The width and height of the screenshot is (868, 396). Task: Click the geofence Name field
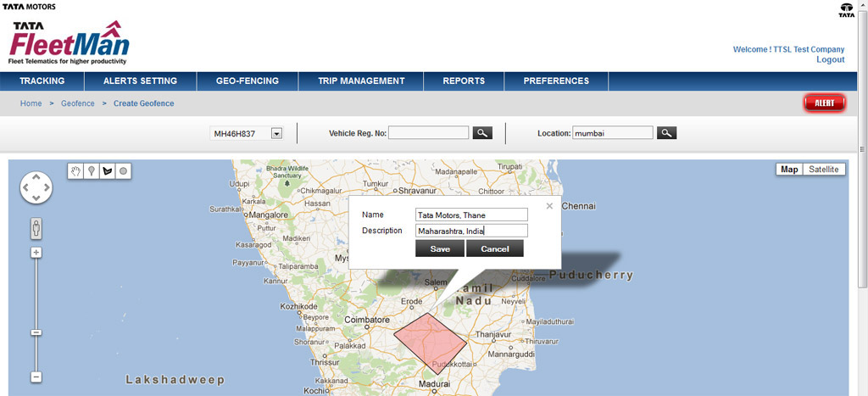(471, 215)
